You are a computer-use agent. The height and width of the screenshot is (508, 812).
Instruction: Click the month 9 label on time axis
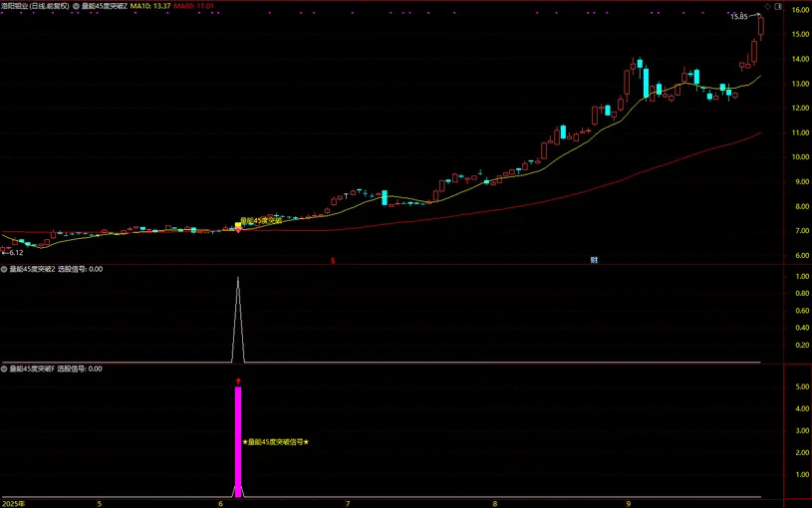tap(629, 503)
